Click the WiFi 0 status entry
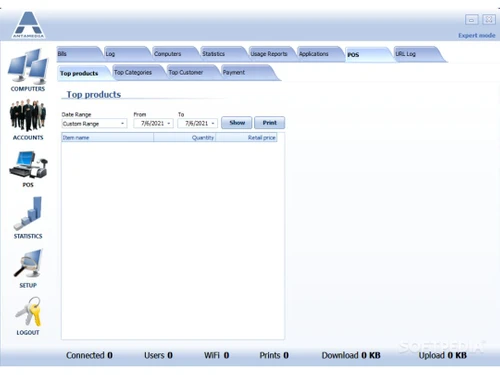The height and width of the screenshot is (375, 500). pos(216,355)
